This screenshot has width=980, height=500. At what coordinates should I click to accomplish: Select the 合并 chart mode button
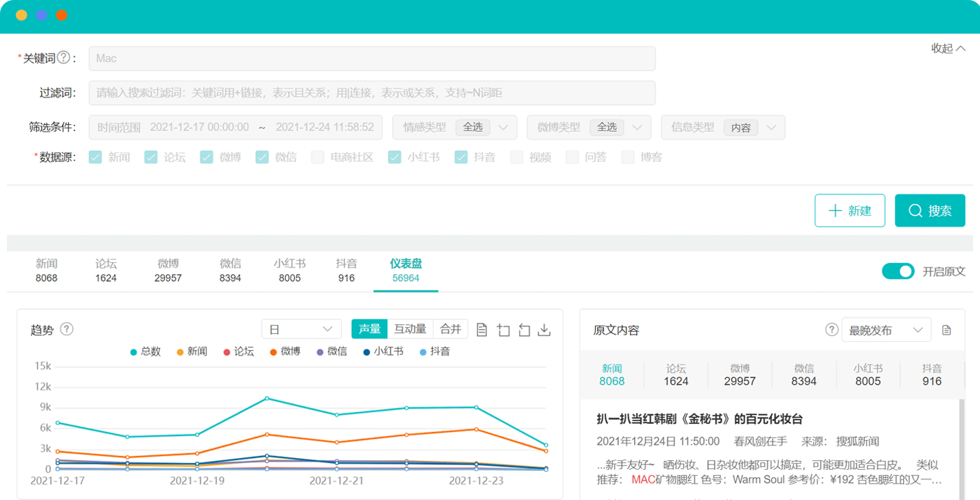[451, 330]
